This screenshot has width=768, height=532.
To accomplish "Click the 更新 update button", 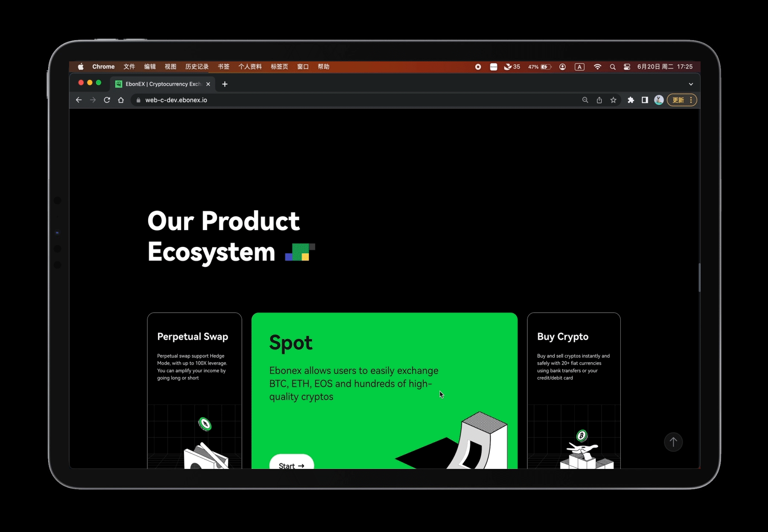I will click(678, 100).
